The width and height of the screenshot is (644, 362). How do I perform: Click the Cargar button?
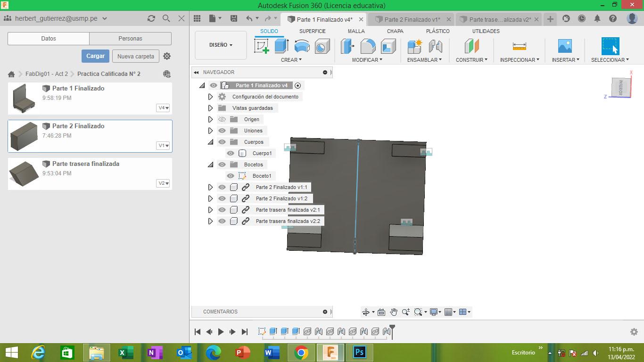(95, 56)
